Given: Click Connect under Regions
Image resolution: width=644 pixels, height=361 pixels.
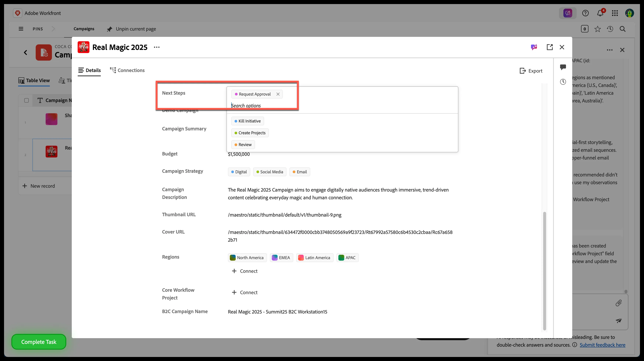Looking at the screenshot, I should [x=245, y=271].
